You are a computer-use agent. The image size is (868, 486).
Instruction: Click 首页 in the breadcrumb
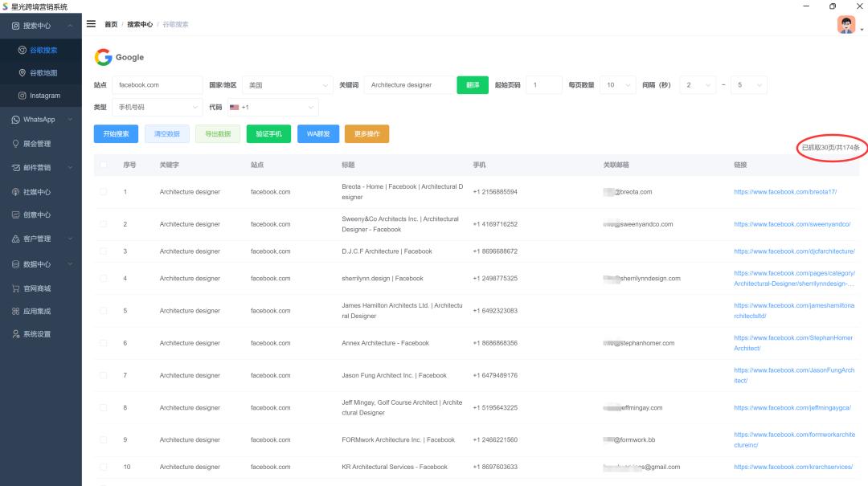[111, 25]
